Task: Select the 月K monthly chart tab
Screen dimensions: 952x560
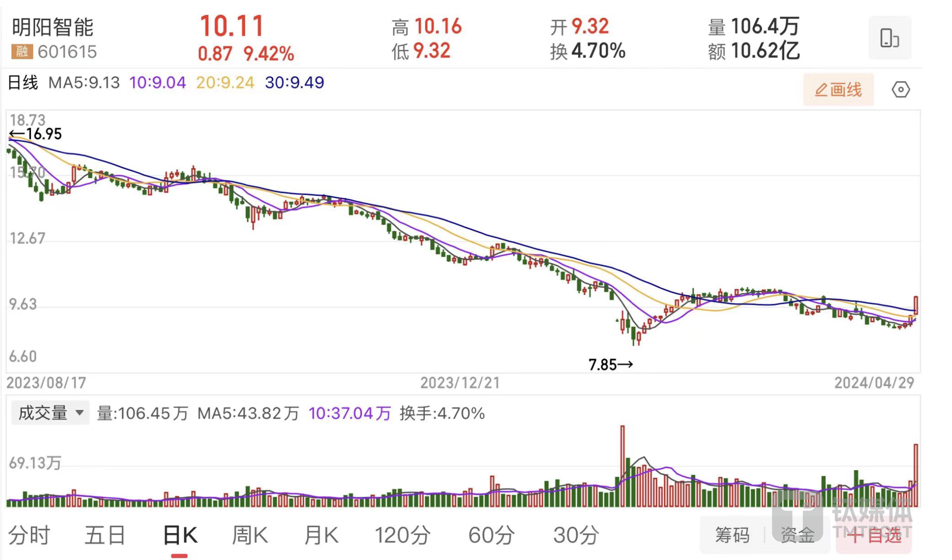Action: click(320, 535)
